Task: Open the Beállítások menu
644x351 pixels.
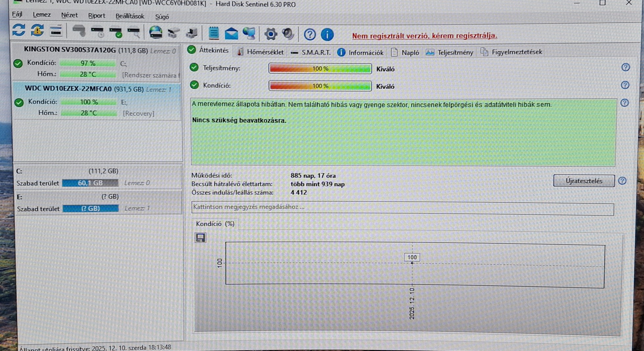Action: pyautogui.click(x=130, y=16)
